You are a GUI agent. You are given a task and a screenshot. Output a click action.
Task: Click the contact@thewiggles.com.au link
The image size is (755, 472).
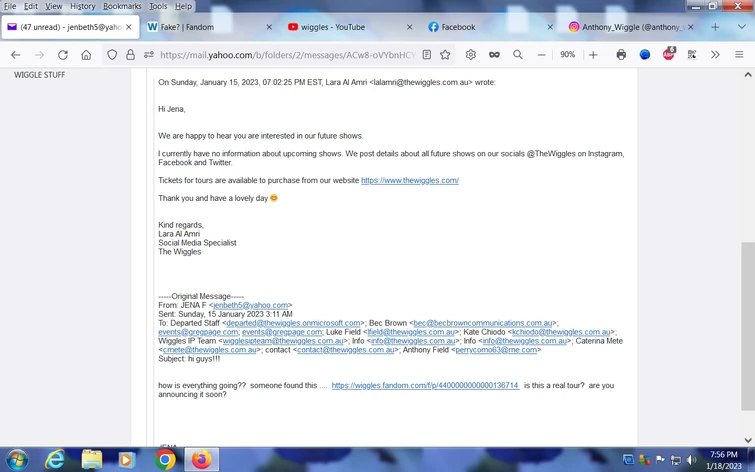pos(346,350)
